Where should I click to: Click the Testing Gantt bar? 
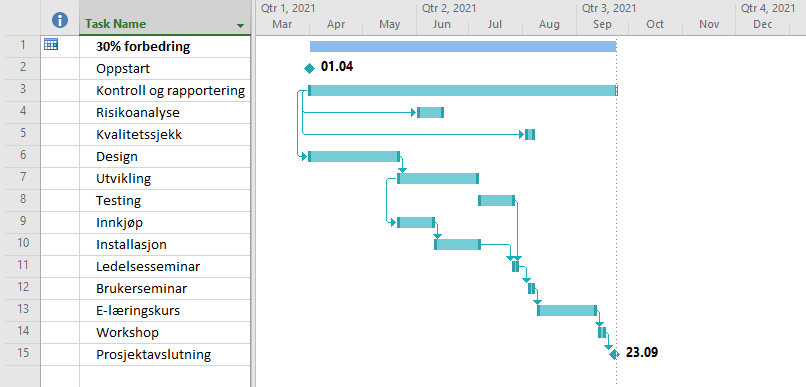tap(497, 200)
